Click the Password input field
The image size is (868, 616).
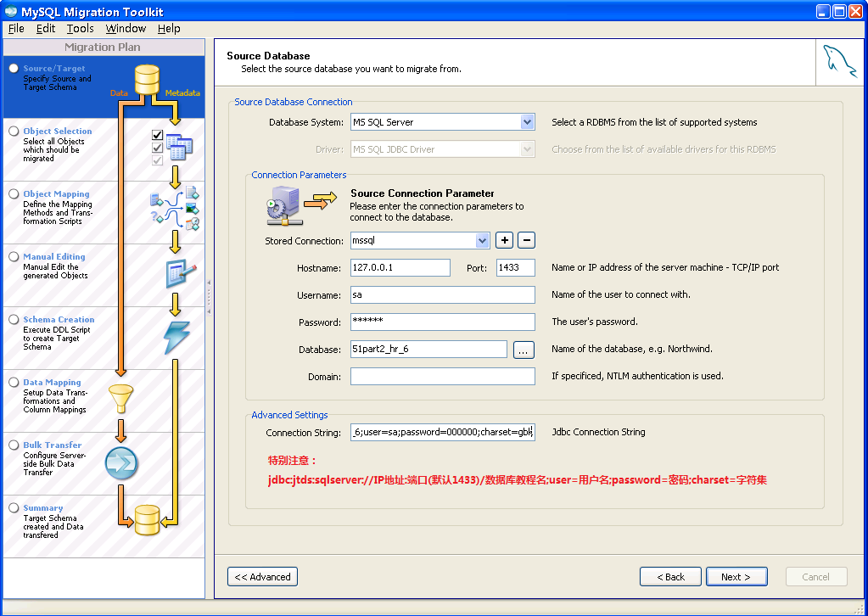pyautogui.click(x=443, y=322)
